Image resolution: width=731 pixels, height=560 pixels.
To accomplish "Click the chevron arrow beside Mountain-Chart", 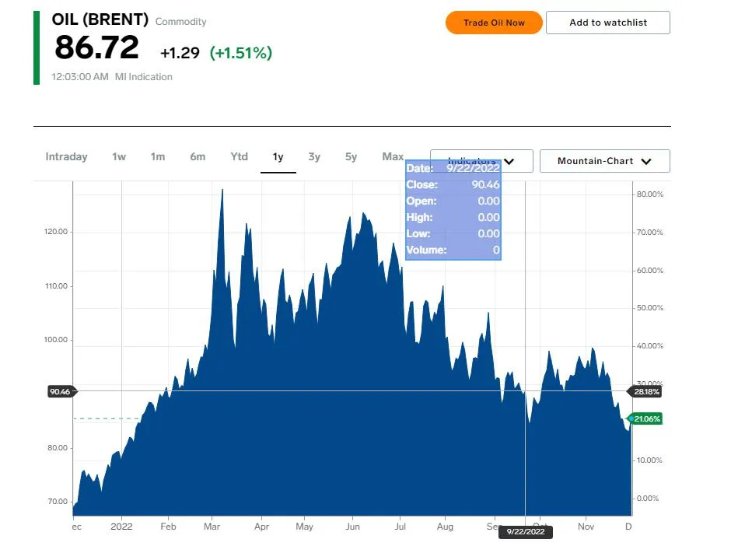I will (x=645, y=162).
